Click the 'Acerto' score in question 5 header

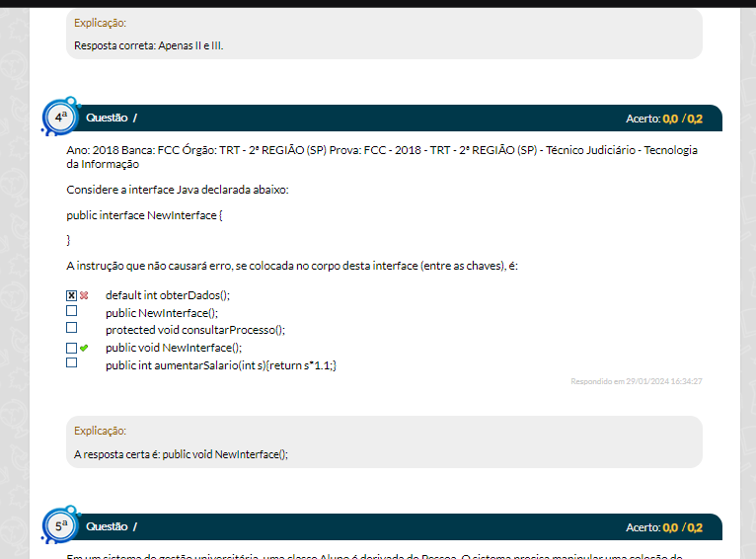664,527
